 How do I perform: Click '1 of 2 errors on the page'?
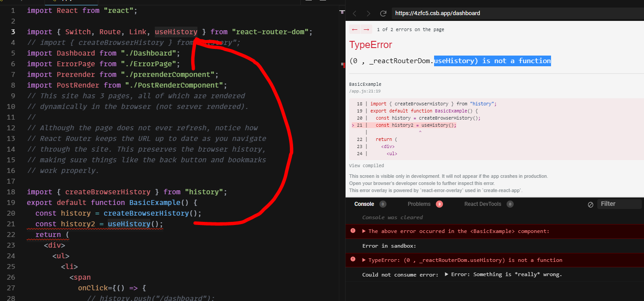tap(410, 30)
